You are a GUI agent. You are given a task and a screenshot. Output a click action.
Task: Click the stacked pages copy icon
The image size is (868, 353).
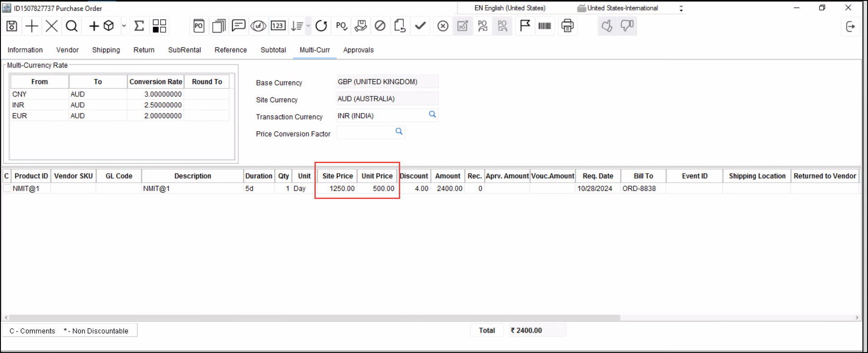click(x=219, y=26)
